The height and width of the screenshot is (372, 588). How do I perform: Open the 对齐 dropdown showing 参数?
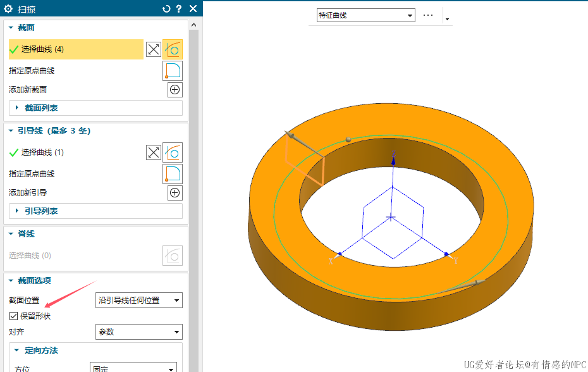pos(138,332)
